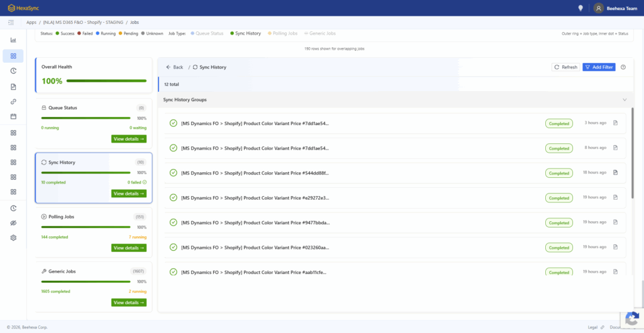Screen dimensions: 644x333
Task: Click the success check icon on #544dd88f row
Action: (174, 173)
